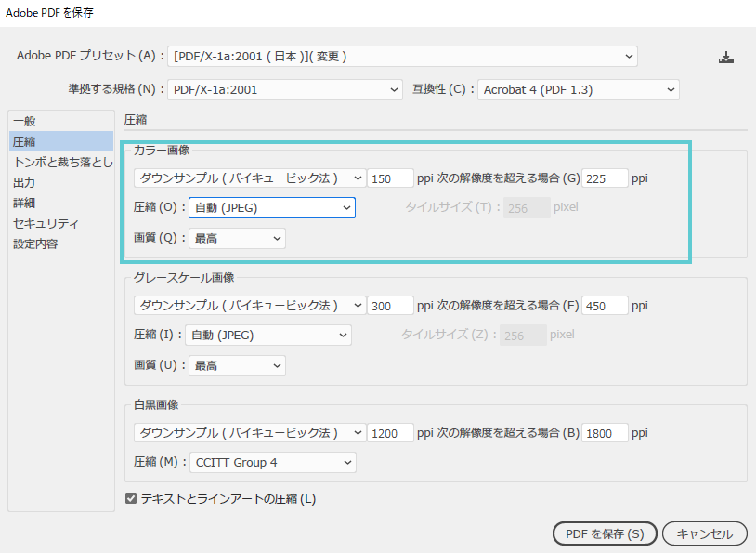Open the セキュリティ settings category

(46, 223)
